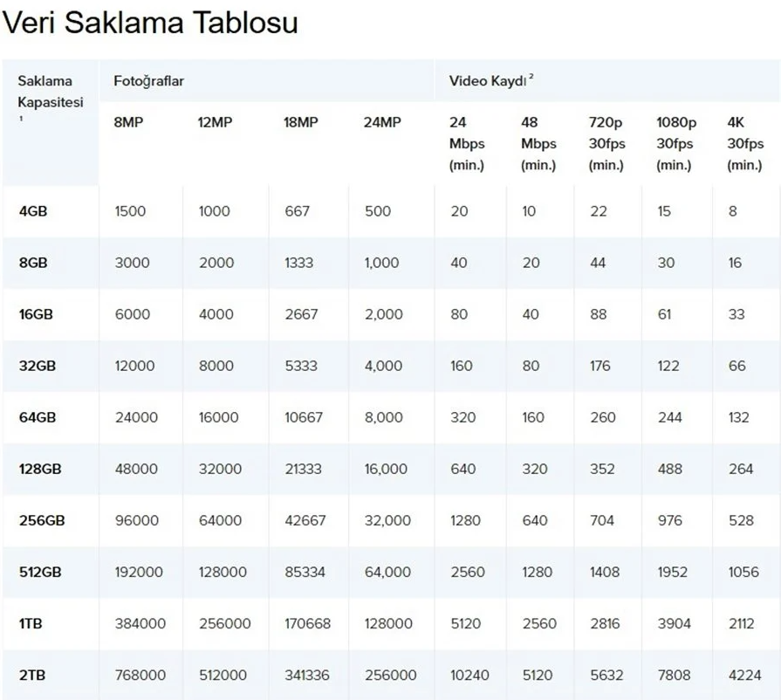Viewport: 781px width, 700px height.
Task: Click the 1080p 30fps column header
Action: [x=676, y=143]
